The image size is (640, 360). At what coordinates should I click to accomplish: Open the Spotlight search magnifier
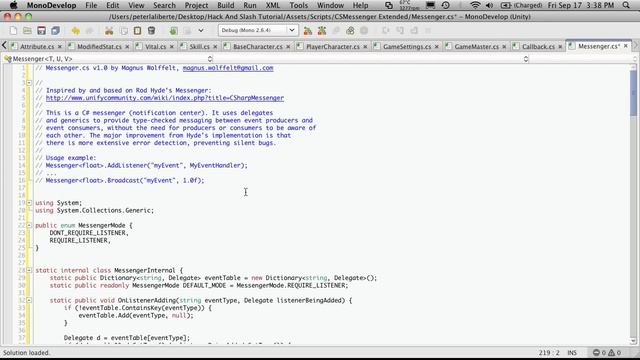[x=626, y=5]
